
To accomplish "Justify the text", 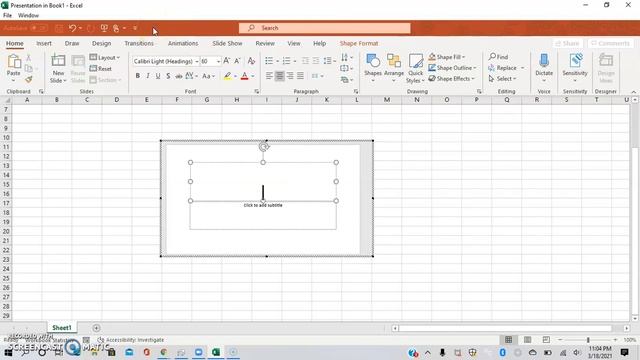I will pyautogui.click(x=300, y=76).
